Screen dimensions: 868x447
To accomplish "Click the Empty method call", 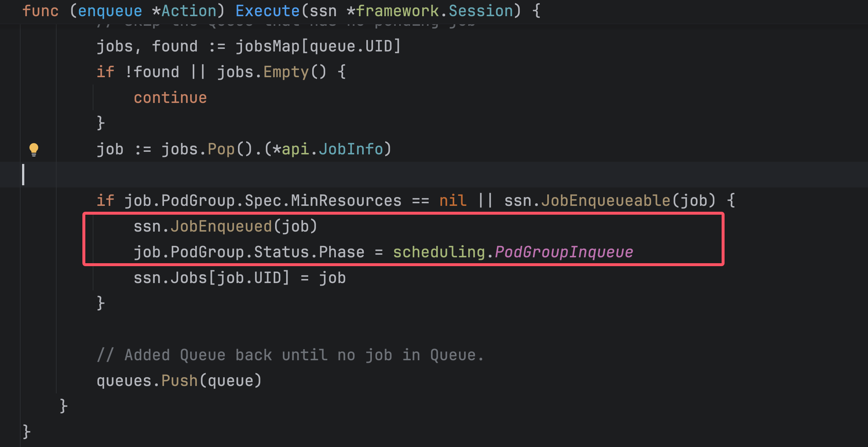I will 286,72.
